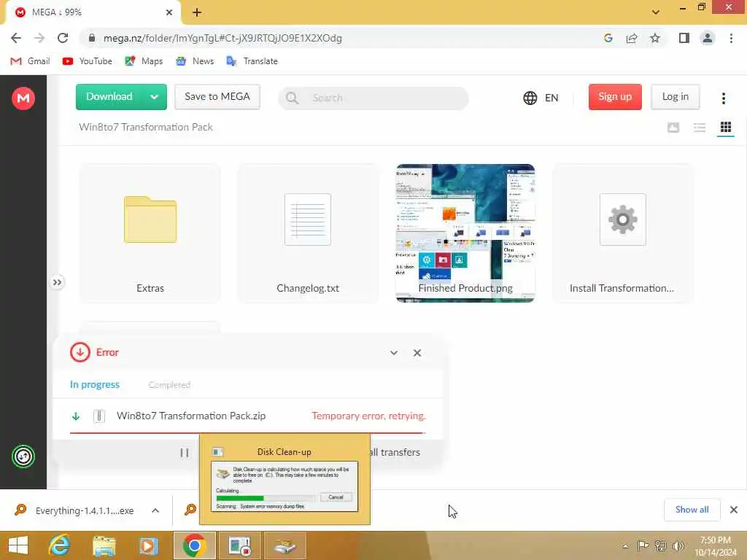Image resolution: width=747 pixels, height=560 pixels.
Task: Click Save to MEGA button
Action: pos(217,97)
